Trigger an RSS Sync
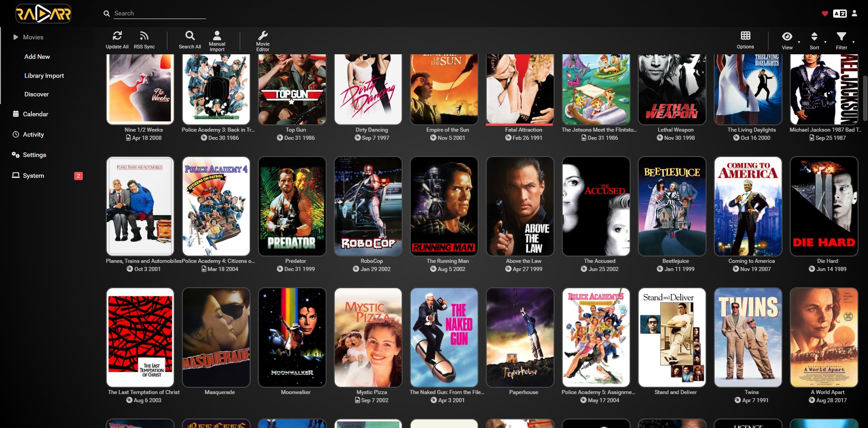 pyautogui.click(x=144, y=35)
